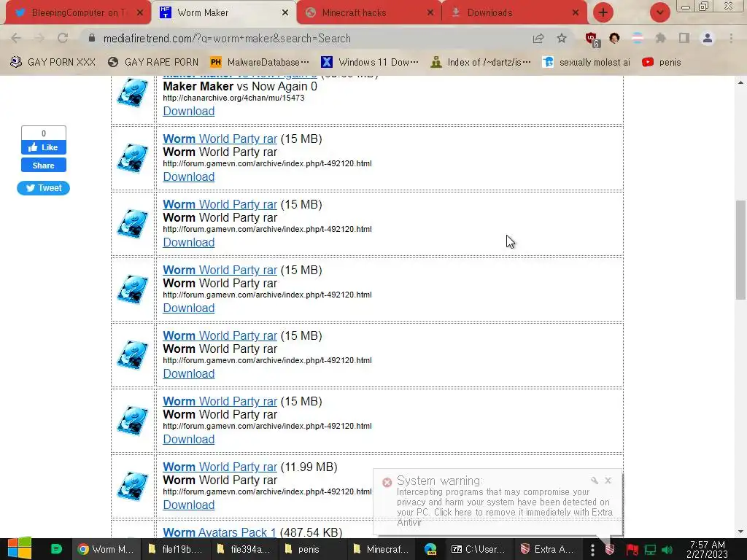747x560 pixels.
Task: Open the Minecraf… folder in taskbar
Action: [x=381, y=549]
